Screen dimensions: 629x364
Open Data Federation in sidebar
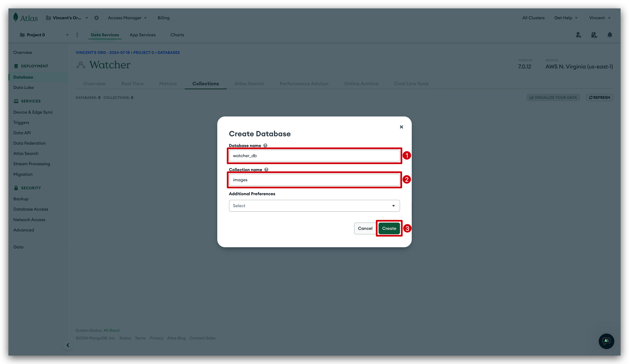(x=29, y=143)
